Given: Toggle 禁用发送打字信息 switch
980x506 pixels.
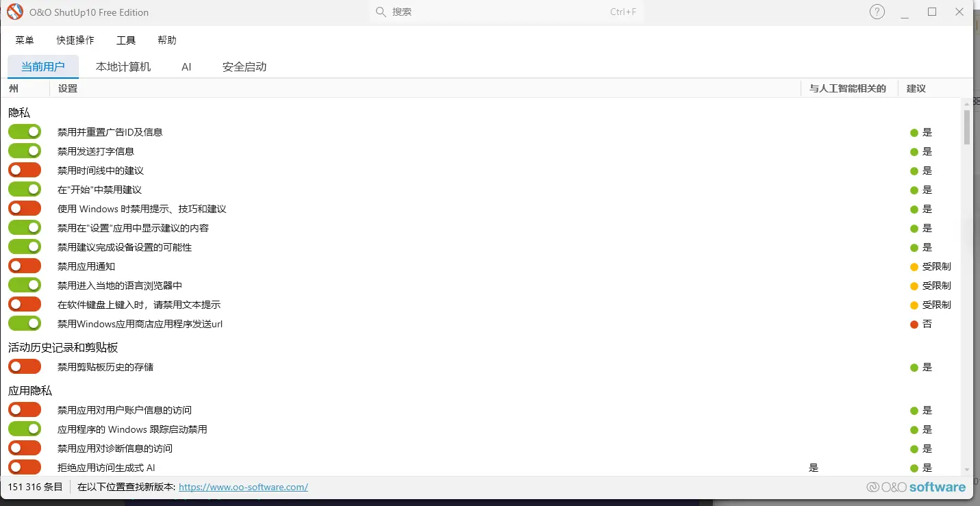Looking at the screenshot, I should pyautogui.click(x=25, y=151).
